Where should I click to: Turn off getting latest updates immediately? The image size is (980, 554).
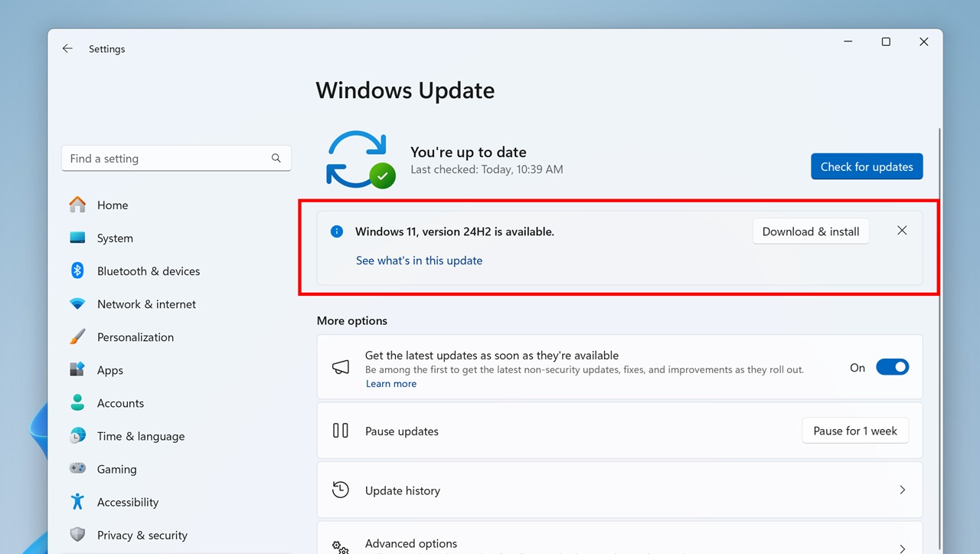[892, 366]
